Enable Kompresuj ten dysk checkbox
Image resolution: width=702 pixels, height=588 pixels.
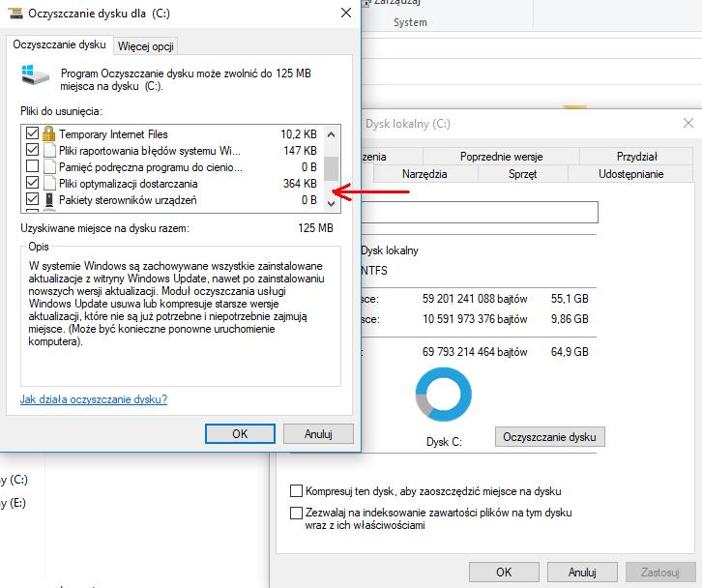coord(296,491)
